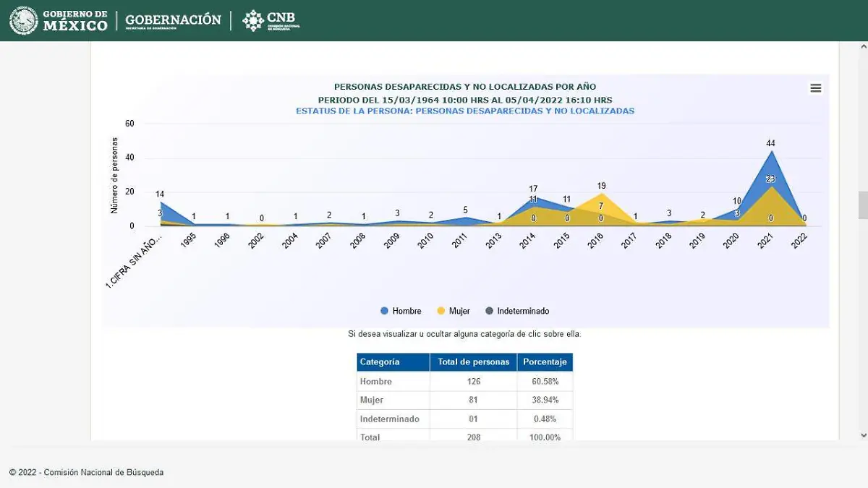Click the Gobierno de México logo
This screenshot has height=488, width=868.
(59, 20)
